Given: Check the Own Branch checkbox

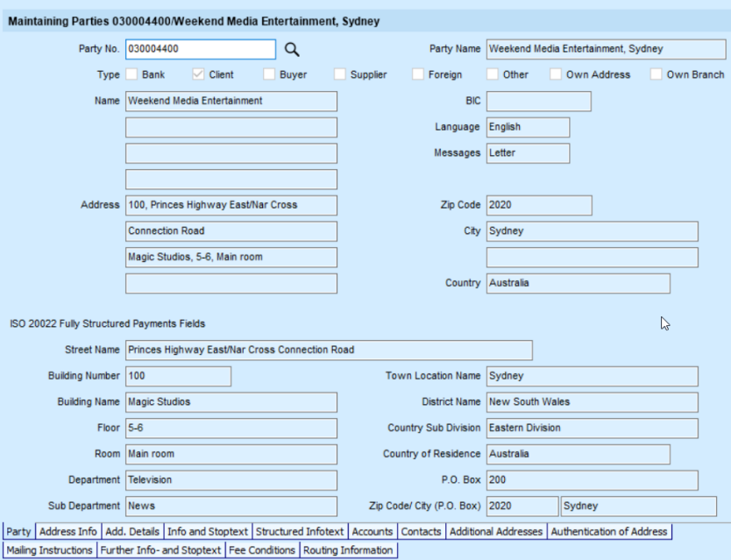Looking at the screenshot, I should 656,74.
